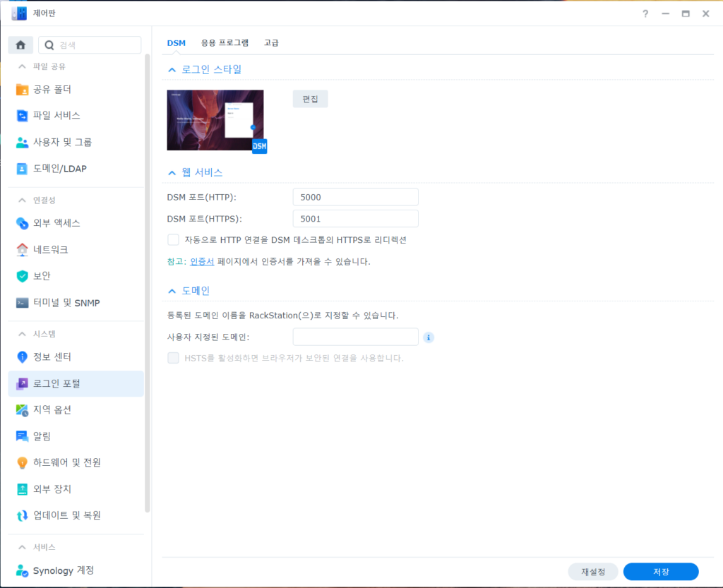Image resolution: width=723 pixels, height=588 pixels.
Task: Follow the 인증서 link
Action: [202, 262]
